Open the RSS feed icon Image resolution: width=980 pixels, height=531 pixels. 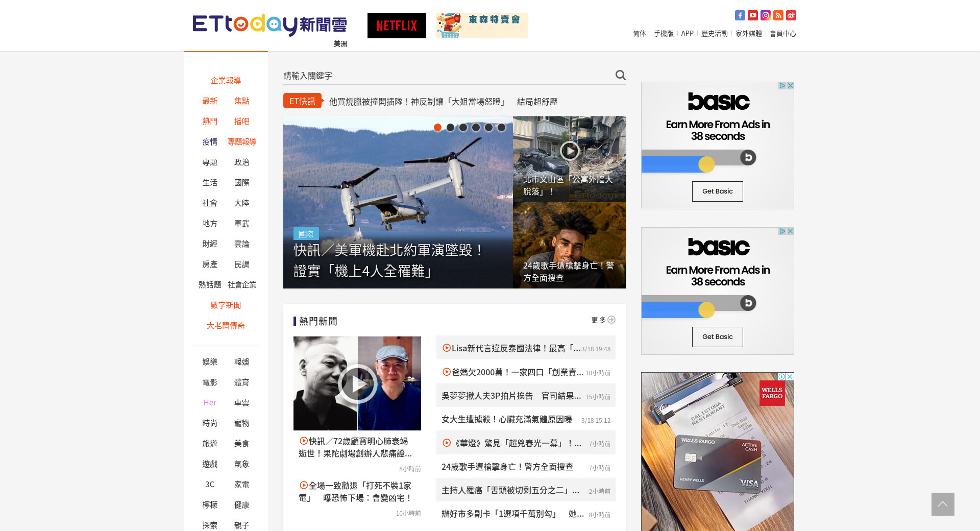point(778,15)
